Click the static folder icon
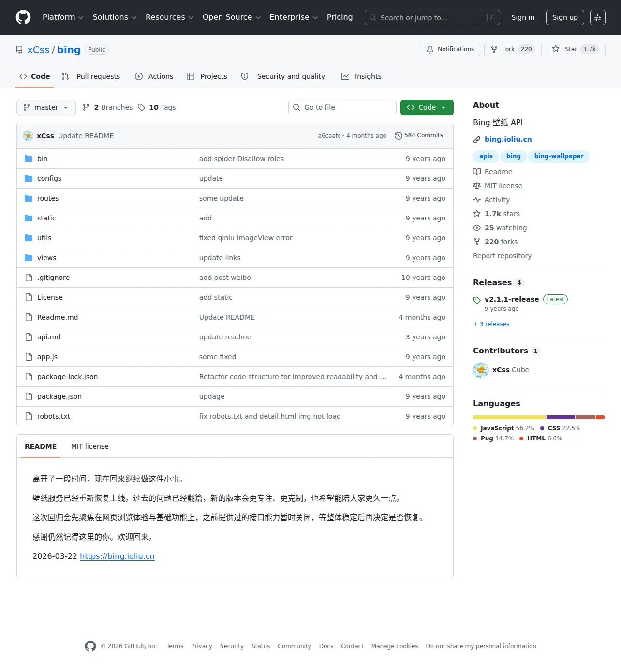Image resolution: width=621 pixels, height=672 pixels. click(29, 218)
